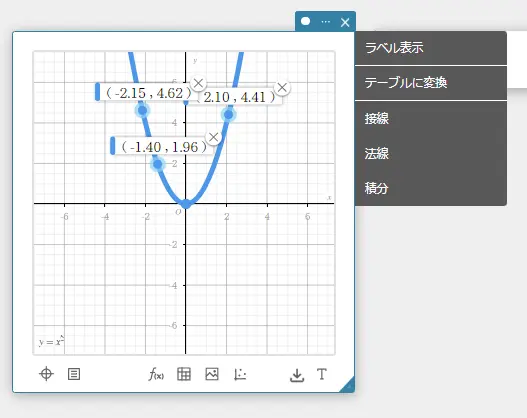Choose 接線 in the context menu
The height and width of the screenshot is (418, 527).
pos(431,119)
